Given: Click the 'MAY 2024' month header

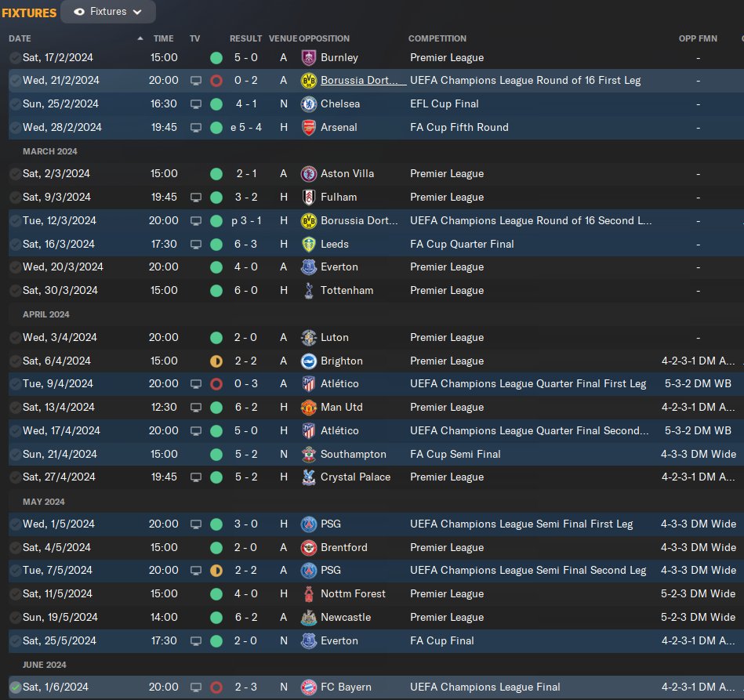Looking at the screenshot, I should [x=44, y=502].
